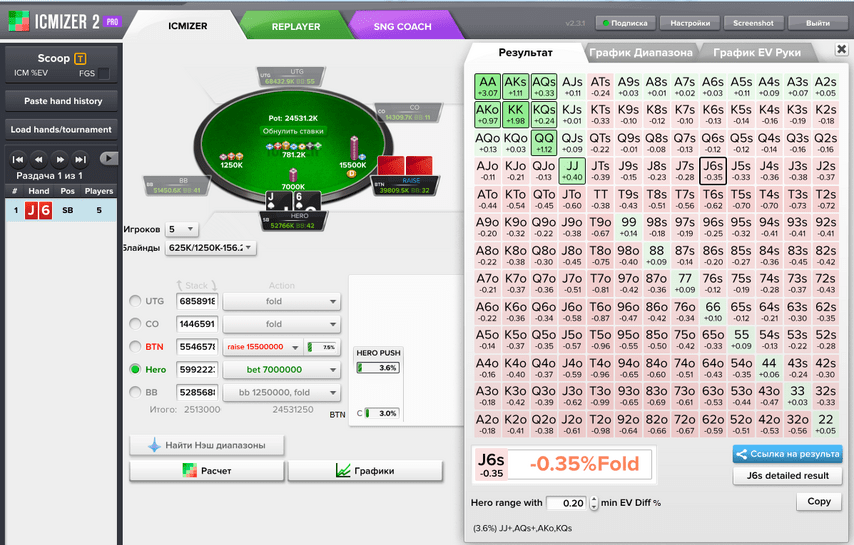Select the BTN radio button
The width and height of the screenshot is (854, 545).
pos(135,346)
